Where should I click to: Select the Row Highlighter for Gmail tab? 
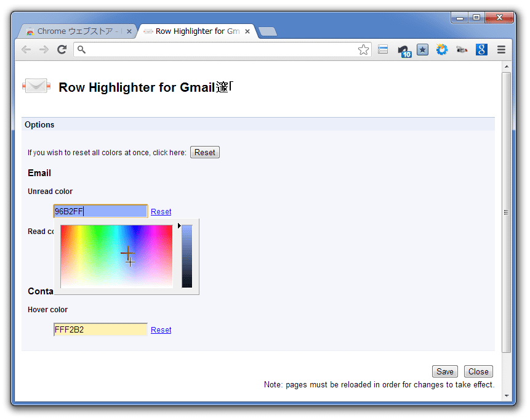pos(198,31)
